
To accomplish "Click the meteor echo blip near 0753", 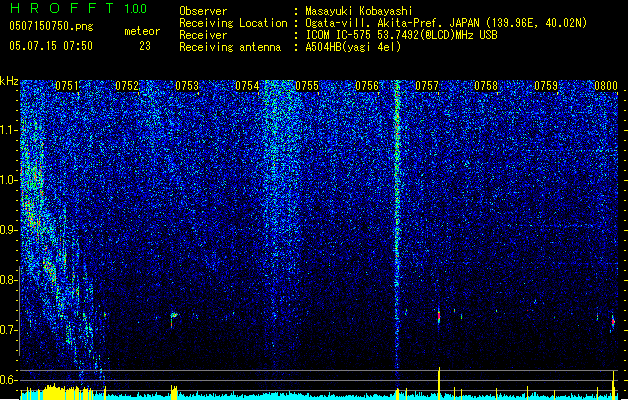I will coord(173,319).
